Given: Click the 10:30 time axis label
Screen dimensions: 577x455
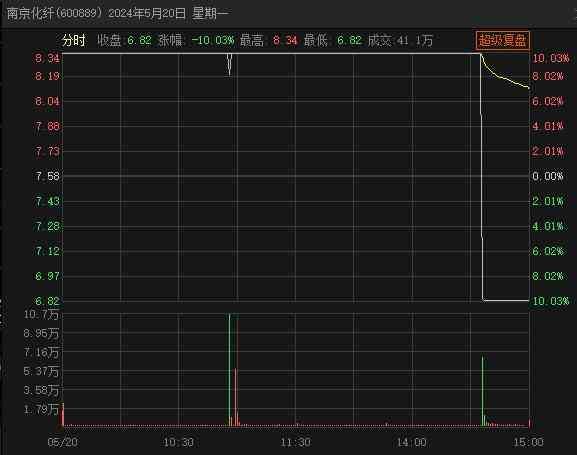Looking at the screenshot, I should tap(178, 442).
